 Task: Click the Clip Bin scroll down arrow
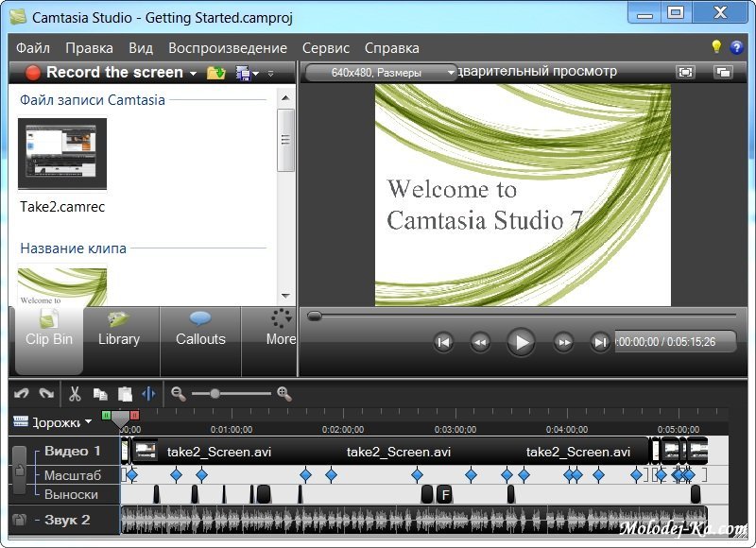click(285, 296)
